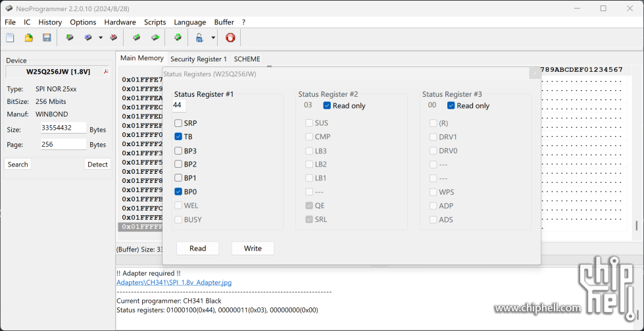Create a new buffer file

[x=10, y=38]
